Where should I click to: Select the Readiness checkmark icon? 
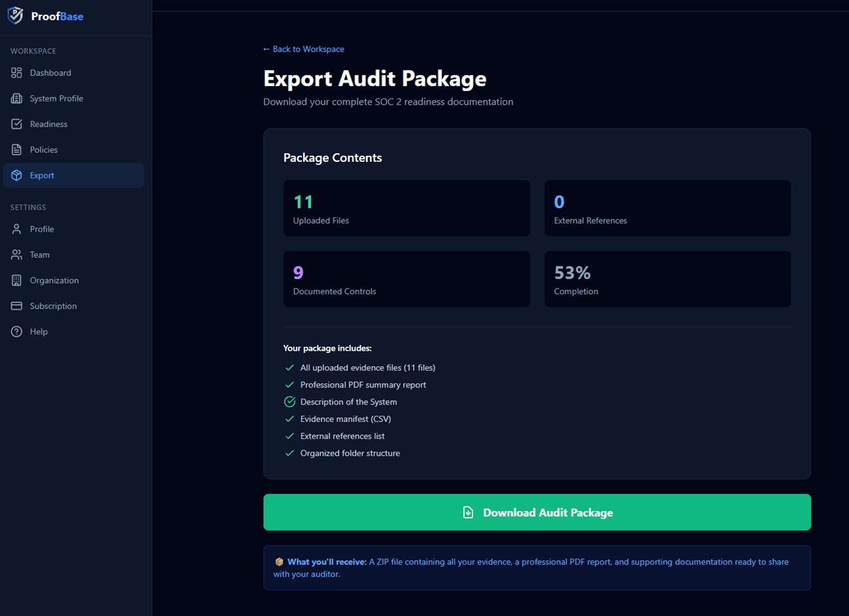(x=17, y=123)
